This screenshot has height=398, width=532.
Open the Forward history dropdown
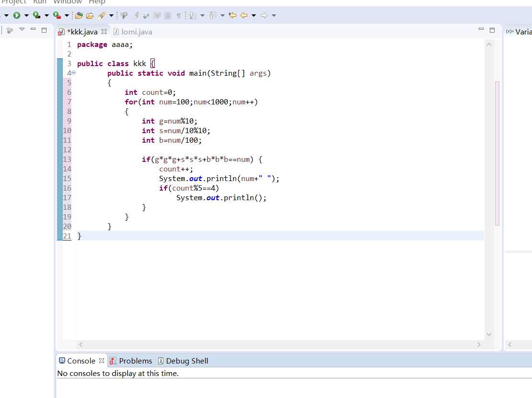coord(274,16)
